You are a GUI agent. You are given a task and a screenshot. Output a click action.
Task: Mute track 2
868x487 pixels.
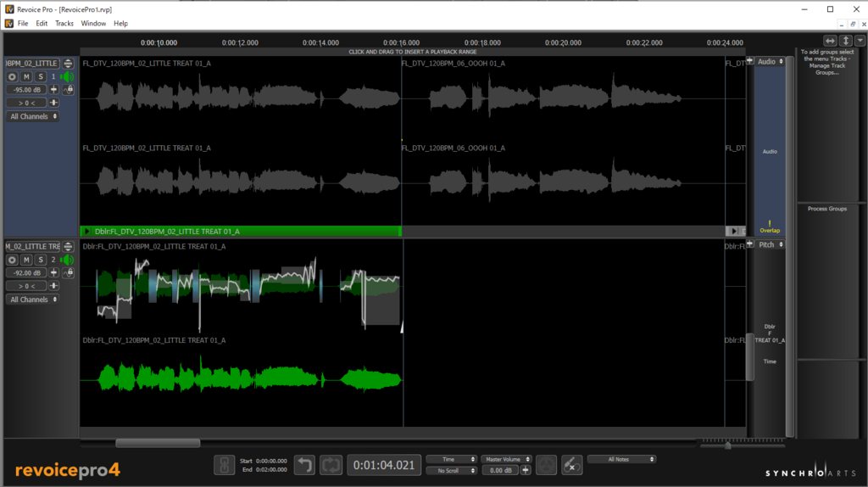click(26, 260)
